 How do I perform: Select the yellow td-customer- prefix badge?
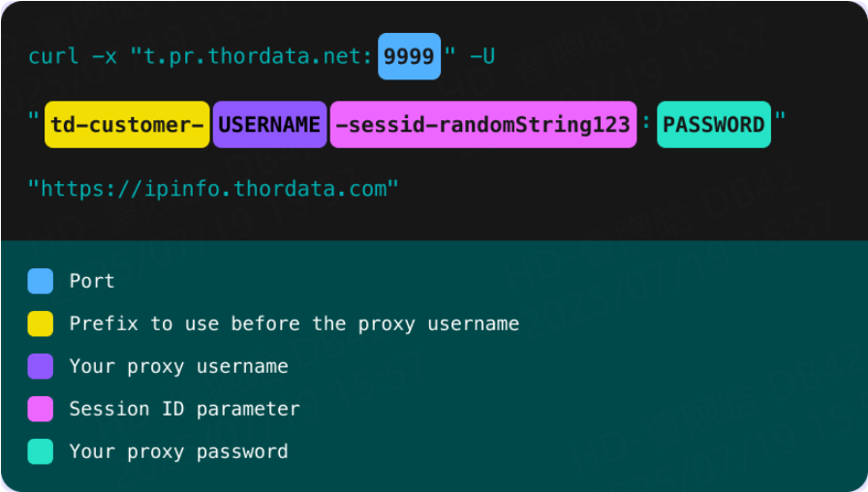tap(127, 124)
